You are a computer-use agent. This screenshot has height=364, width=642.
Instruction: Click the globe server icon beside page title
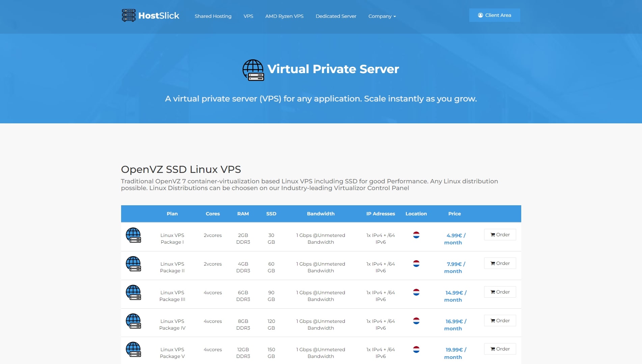253,70
